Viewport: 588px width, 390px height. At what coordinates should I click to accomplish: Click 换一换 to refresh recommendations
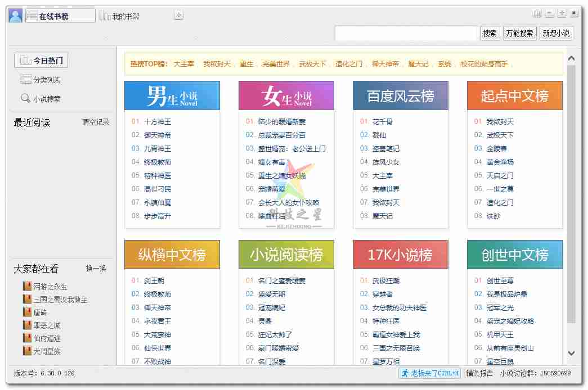pos(96,269)
